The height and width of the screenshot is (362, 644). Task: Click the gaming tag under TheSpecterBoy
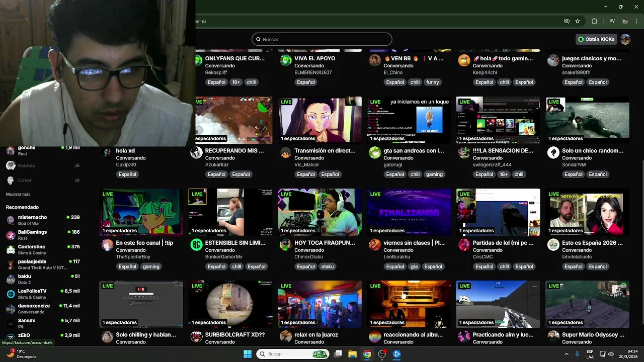[151, 266]
